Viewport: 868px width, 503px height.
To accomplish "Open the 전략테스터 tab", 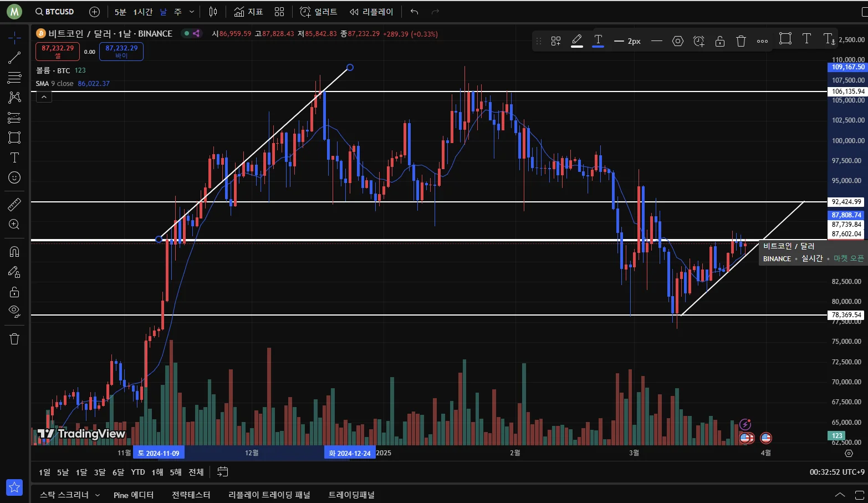I will [x=191, y=495].
